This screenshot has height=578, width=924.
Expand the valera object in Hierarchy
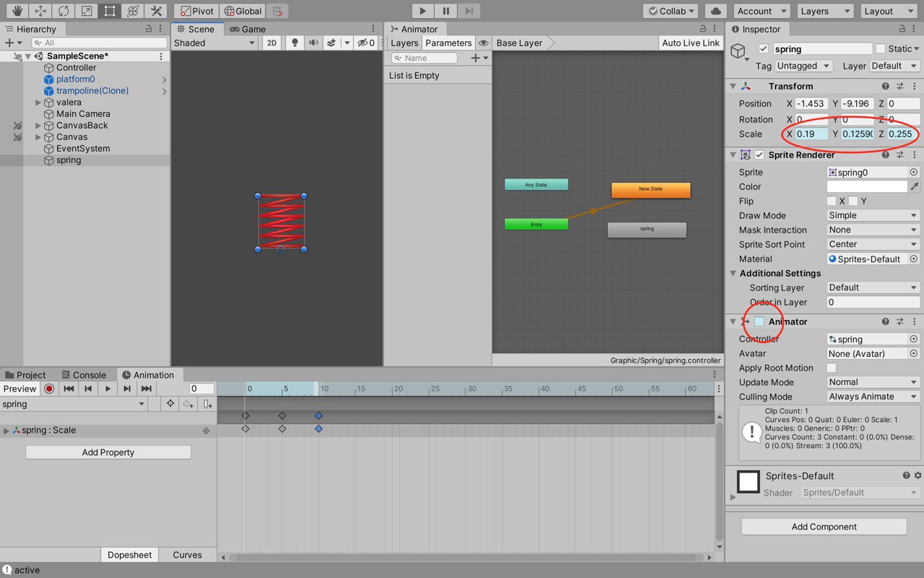38,103
